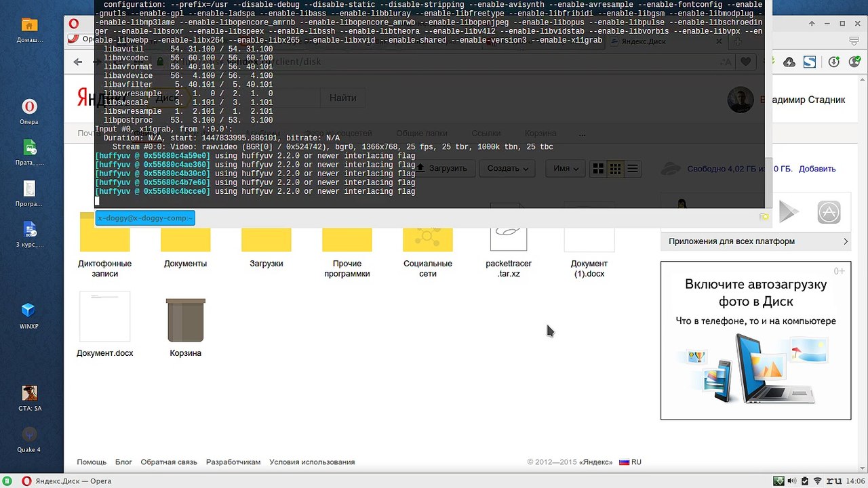The height and width of the screenshot is (488, 868).
Task: Click the new tab icon at terminal bottom-right
Action: coord(764,217)
